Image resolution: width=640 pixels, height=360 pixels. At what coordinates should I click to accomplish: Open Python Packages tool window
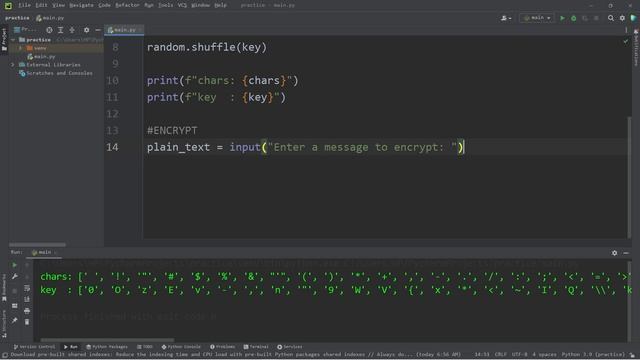pos(107,347)
